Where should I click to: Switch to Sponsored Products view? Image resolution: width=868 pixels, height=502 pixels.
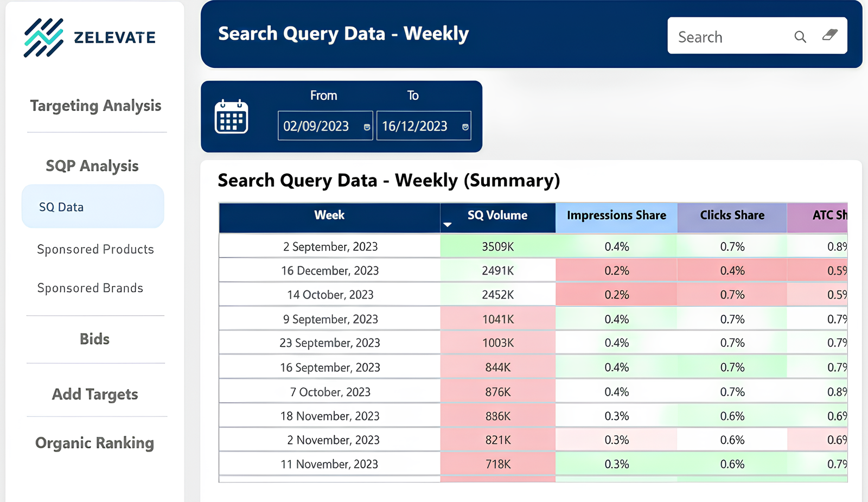(x=95, y=249)
